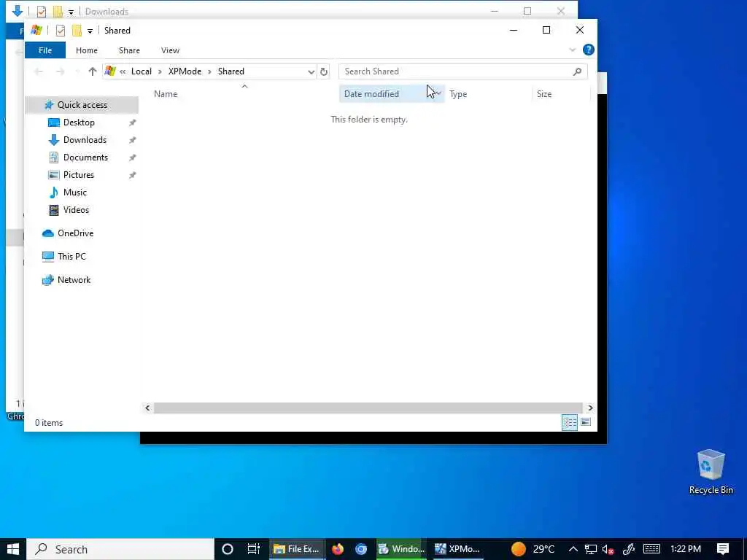Open the Home ribbon tab
The height and width of the screenshot is (560, 747).
(x=86, y=50)
